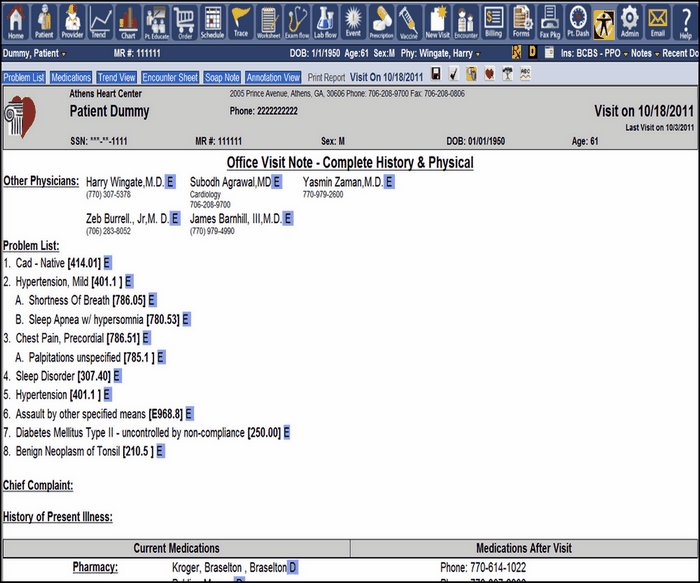The height and width of the screenshot is (583, 700).
Task: Edit Chest Pain, Precordial via E
Action: point(146,338)
